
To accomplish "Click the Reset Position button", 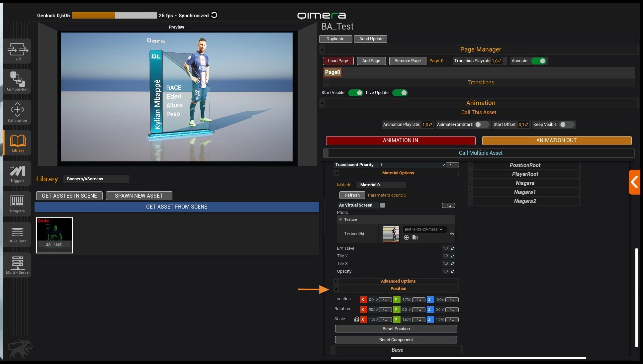I will click(x=396, y=328).
